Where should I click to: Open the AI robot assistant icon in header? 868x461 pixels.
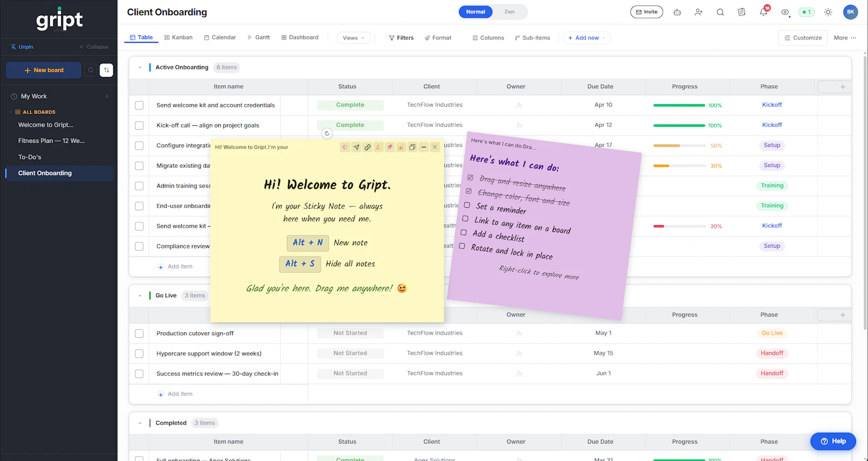click(x=677, y=12)
